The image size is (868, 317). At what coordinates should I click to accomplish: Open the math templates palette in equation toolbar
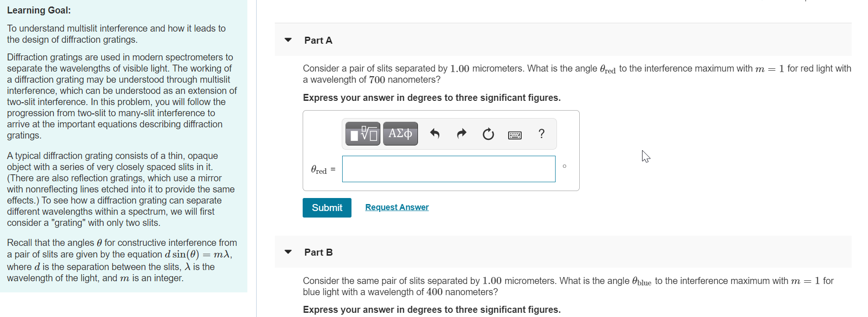pyautogui.click(x=362, y=133)
